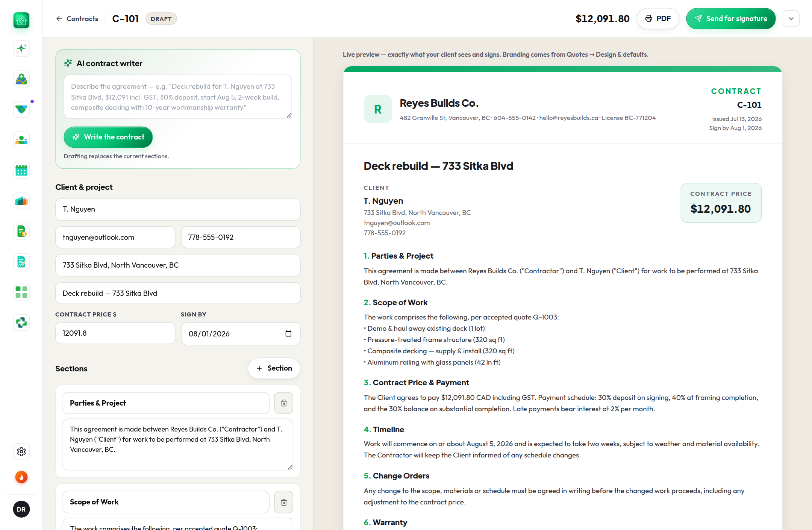Open the clients people sidebar icon
This screenshot has width=812, height=530.
21,140
